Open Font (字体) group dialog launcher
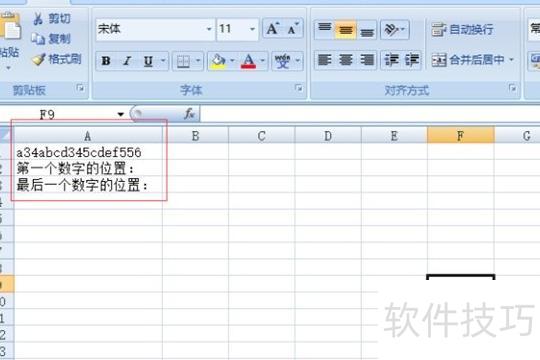The image size is (540, 360). click(x=299, y=89)
